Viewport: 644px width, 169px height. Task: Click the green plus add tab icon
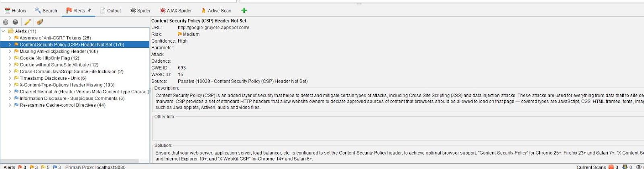244,10
